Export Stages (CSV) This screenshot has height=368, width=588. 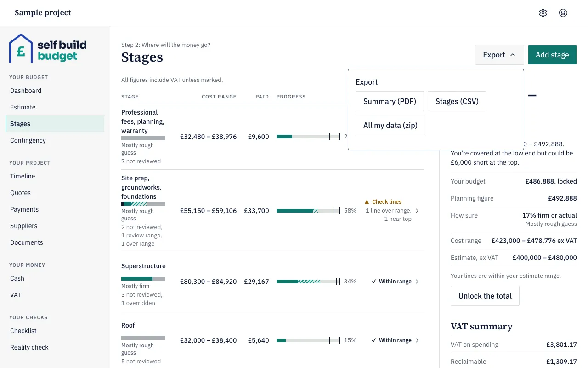[457, 101]
